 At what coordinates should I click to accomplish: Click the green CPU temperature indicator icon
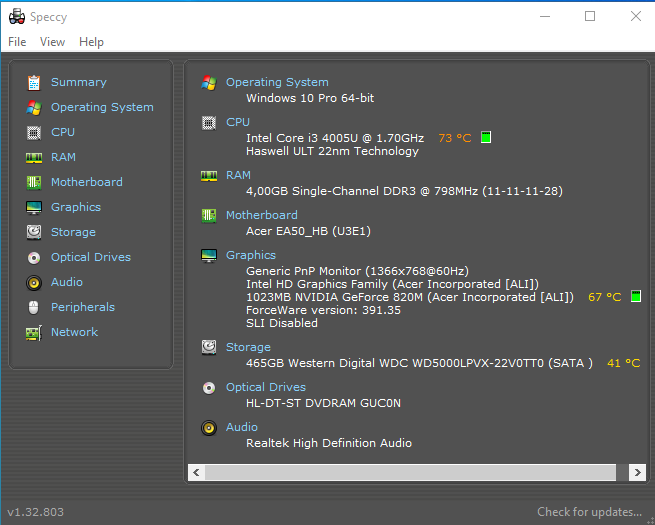click(486, 137)
